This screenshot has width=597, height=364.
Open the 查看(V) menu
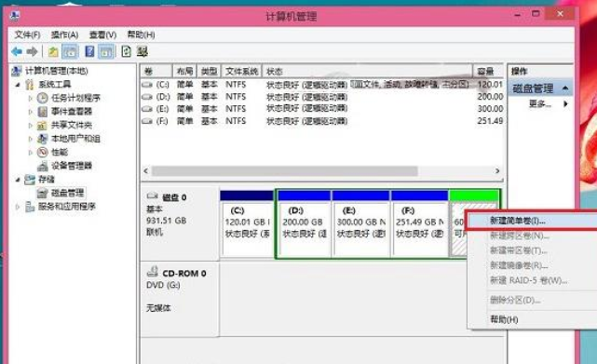[x=102, y=35]
